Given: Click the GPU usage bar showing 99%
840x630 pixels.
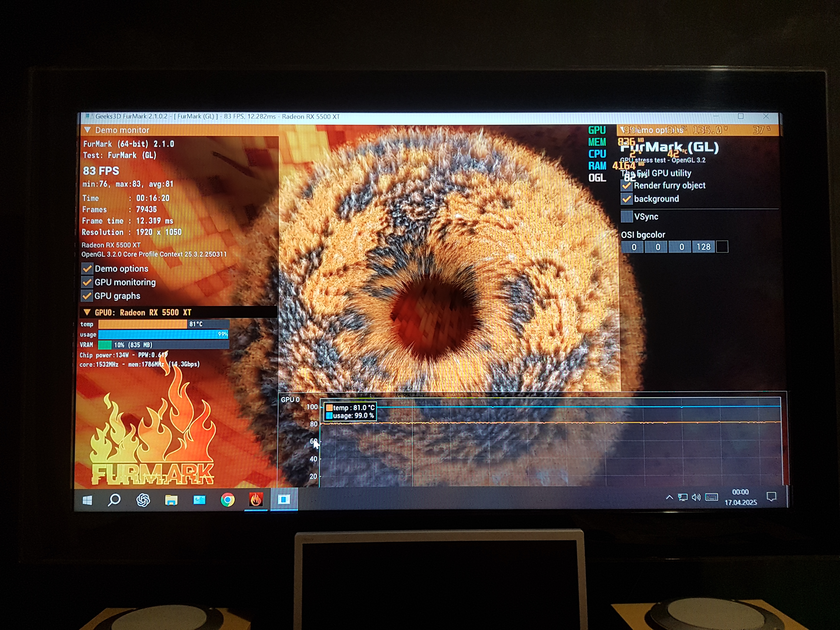Looking at the screenshot, I should click(x=164, y=334).
